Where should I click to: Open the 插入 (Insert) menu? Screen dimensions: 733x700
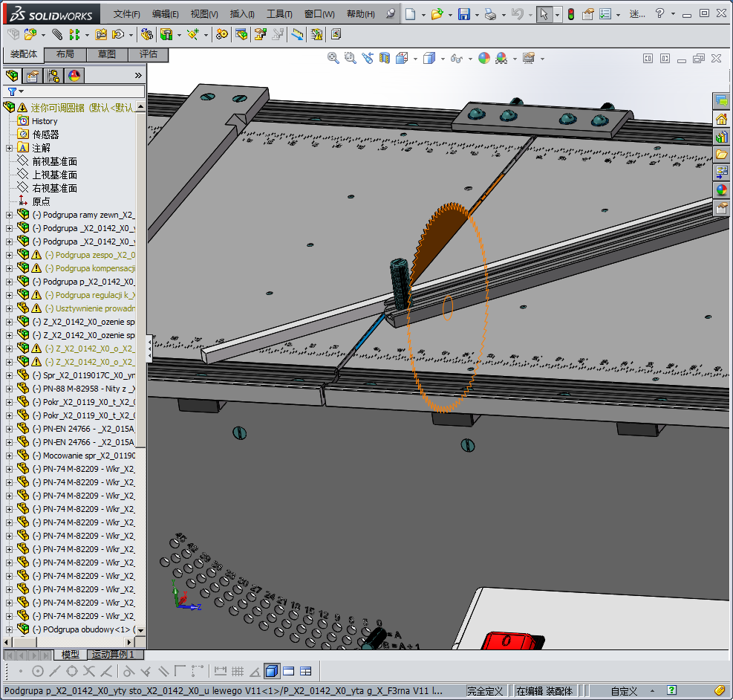point(242,14)
